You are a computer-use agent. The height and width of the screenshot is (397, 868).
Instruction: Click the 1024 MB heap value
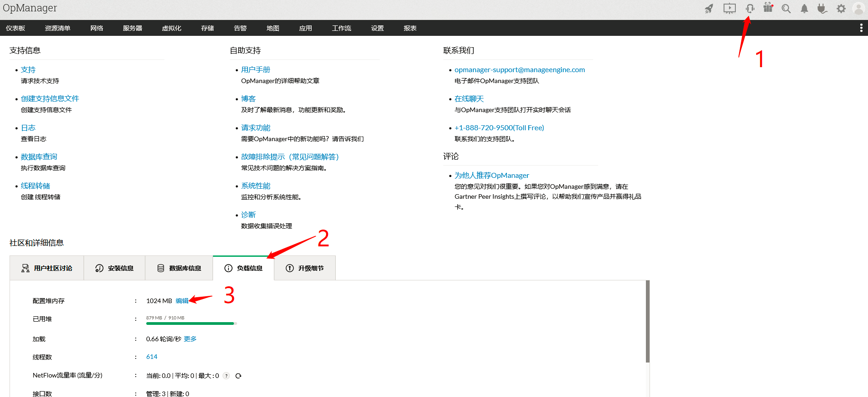[159, 301]
